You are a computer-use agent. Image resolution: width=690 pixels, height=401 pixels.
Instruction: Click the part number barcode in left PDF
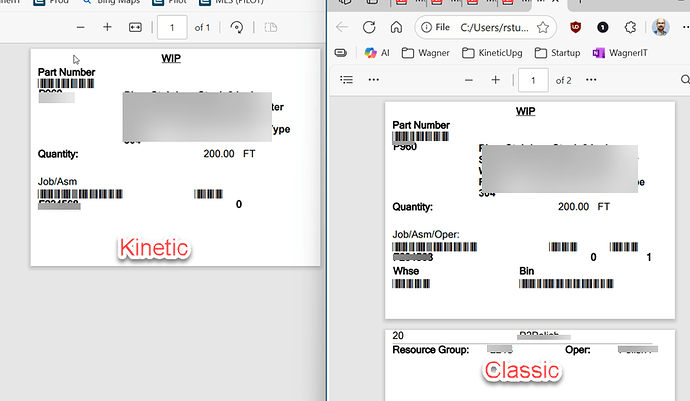(66, 84)
